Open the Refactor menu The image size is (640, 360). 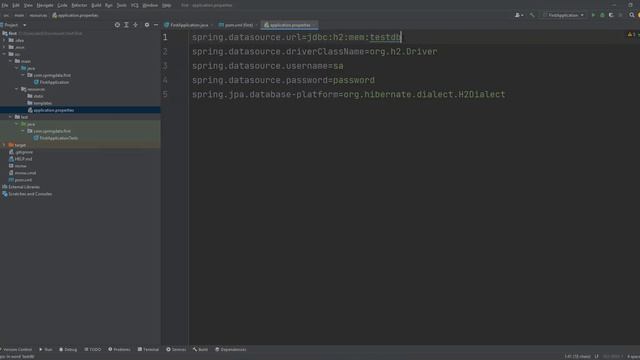click(79, 5)
